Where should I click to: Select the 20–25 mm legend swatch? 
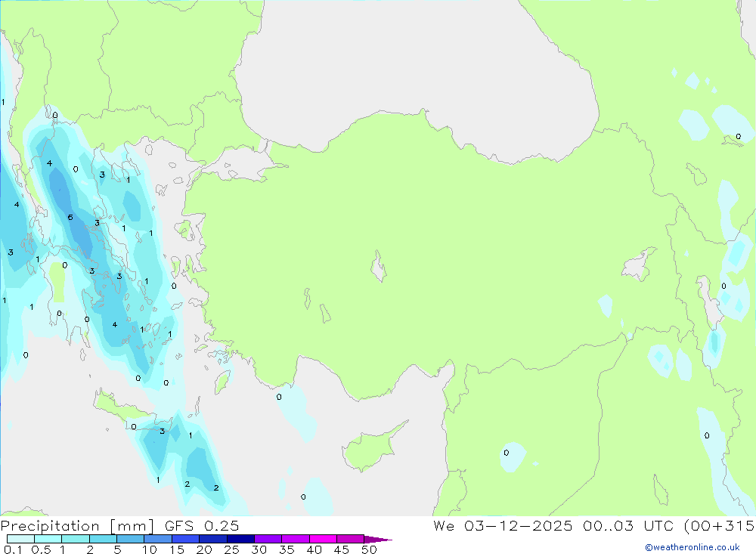pos(212,539)
